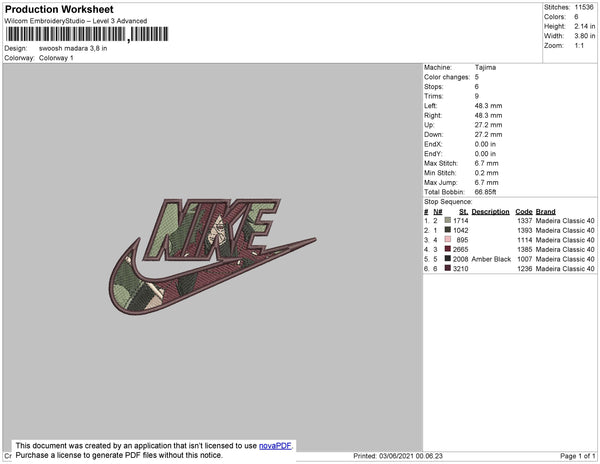Click the Width value '3.80 in'

[585, 36]
